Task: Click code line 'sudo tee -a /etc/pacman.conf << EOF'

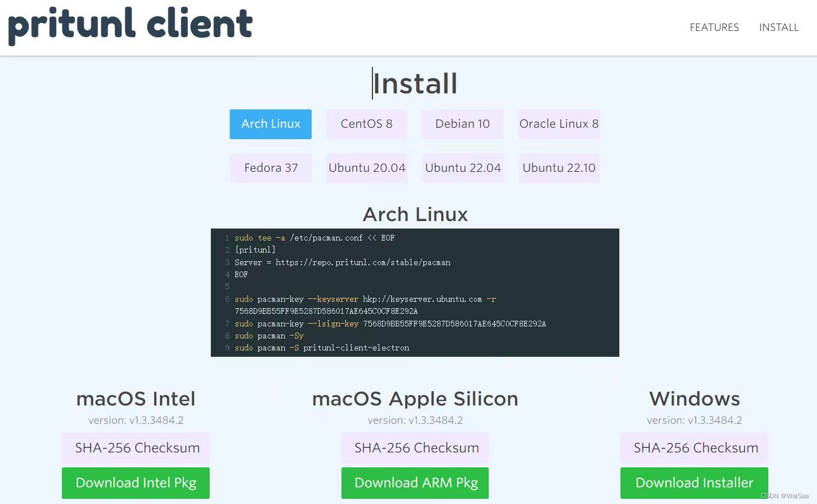Action: point(315,238)
